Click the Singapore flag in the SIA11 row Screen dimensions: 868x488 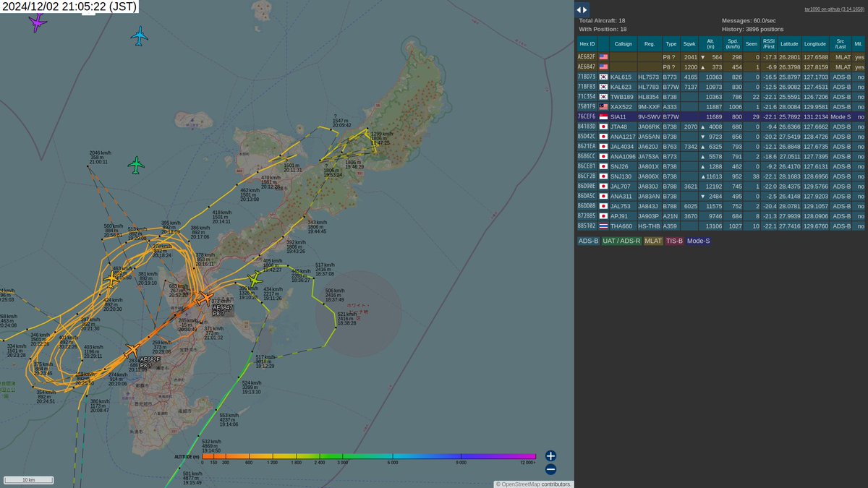point(603,116)
